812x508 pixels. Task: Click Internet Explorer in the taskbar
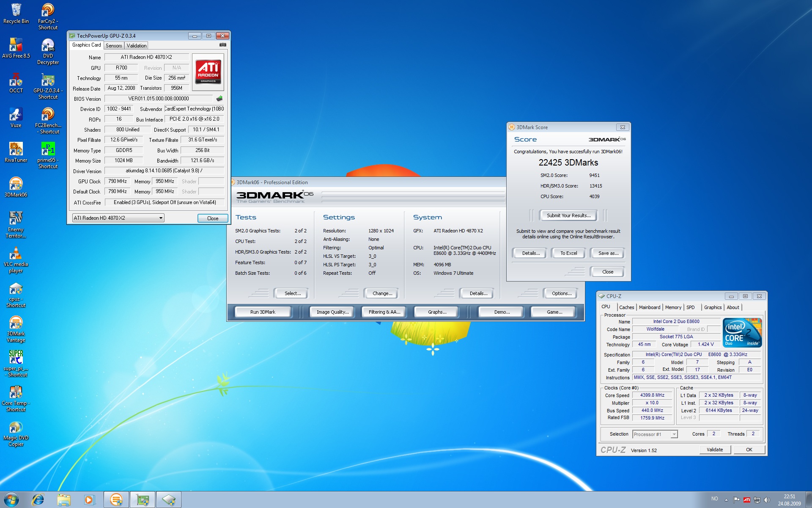point(38,500)
